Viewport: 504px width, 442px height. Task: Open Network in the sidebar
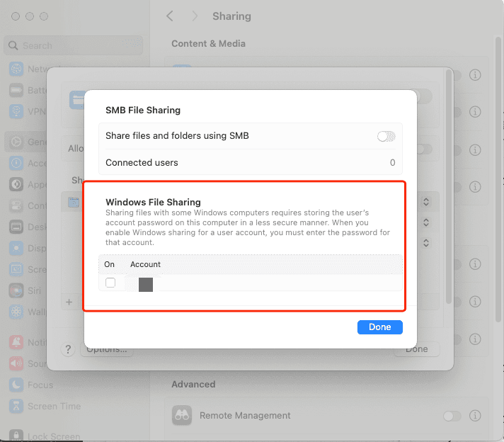click(x=28, y=69)
